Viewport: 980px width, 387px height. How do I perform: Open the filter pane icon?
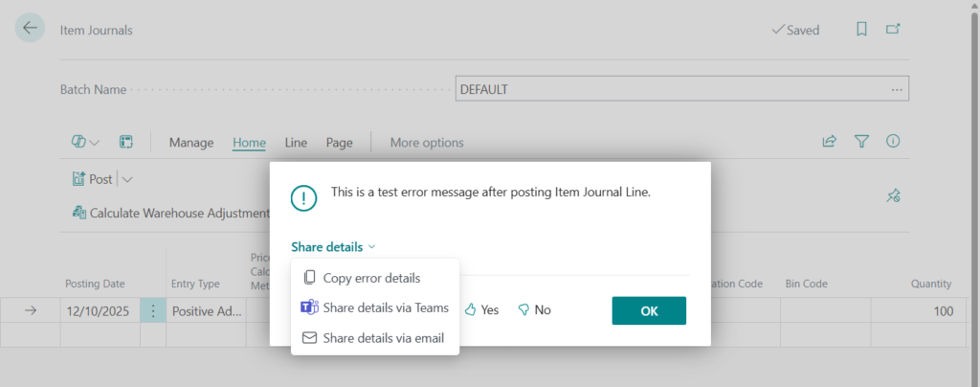[x=861, y=142]
